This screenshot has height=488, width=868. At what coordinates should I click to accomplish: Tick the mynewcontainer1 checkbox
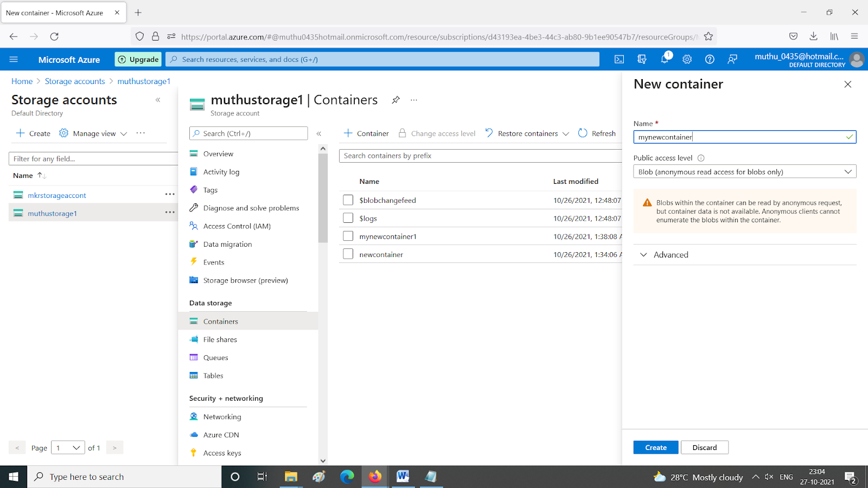click(348, 236)
